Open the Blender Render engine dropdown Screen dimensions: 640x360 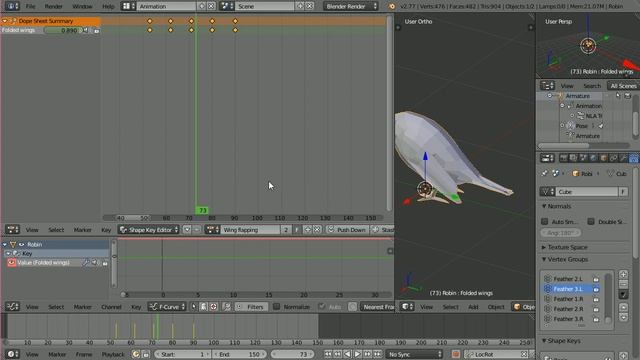point(351,6)
